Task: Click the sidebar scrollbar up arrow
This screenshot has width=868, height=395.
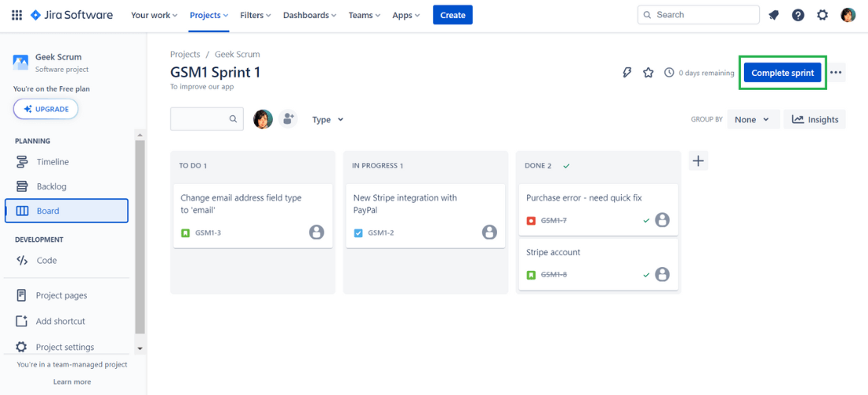Action: click(x=140, y=134)
